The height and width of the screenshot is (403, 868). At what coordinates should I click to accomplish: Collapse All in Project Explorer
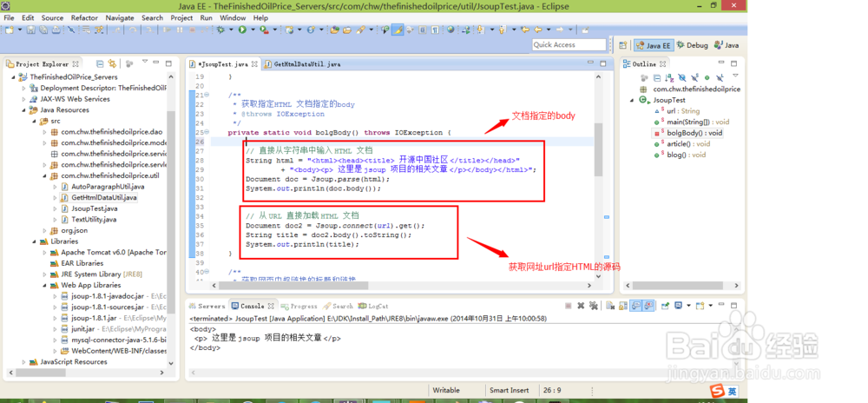pyautogui.click(x=100, y=63)
